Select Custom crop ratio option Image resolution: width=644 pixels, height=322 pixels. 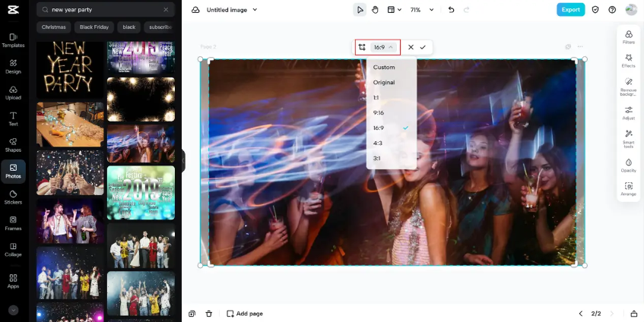point(392,68)
